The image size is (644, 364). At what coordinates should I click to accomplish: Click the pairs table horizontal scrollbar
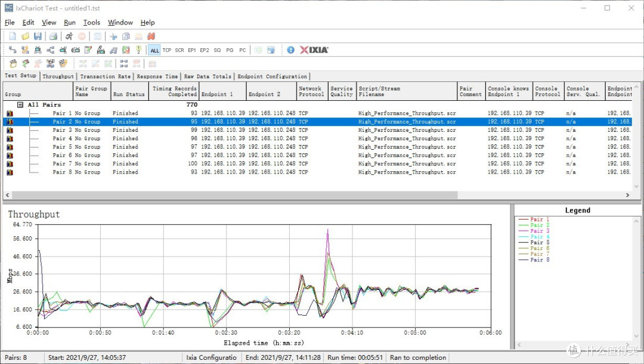pos(316,195)
